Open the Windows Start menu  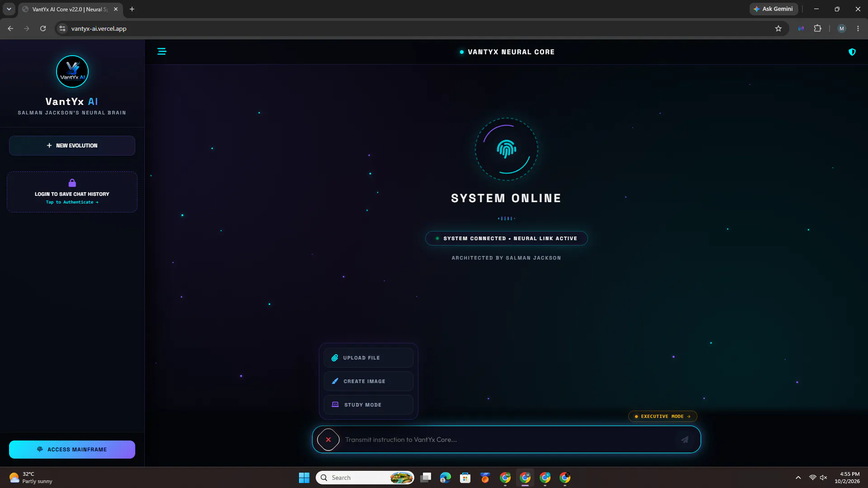tap(304, 478)
